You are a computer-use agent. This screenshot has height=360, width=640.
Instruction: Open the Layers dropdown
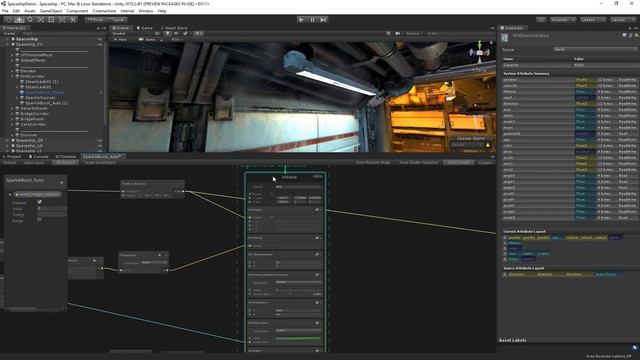click(x=592, y=20)
